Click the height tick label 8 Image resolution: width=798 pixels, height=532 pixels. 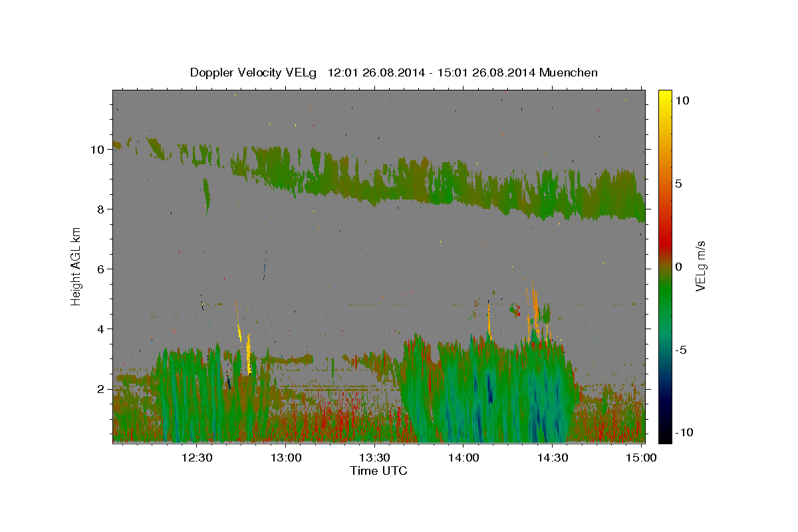102,209
